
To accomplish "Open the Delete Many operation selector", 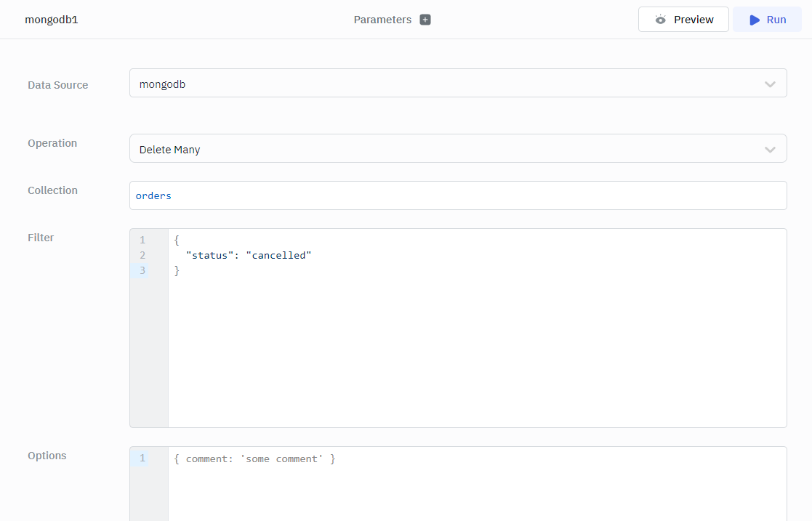I will 436,149.
